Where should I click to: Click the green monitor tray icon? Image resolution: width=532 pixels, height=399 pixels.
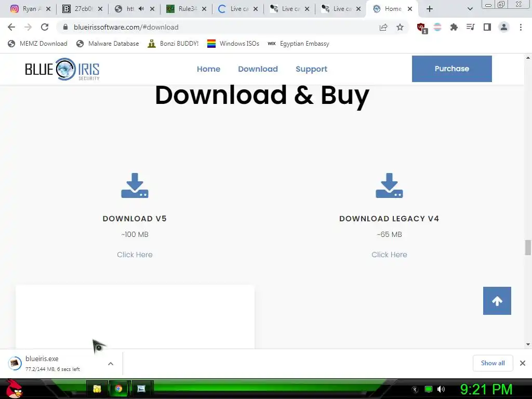pos(429,389)
